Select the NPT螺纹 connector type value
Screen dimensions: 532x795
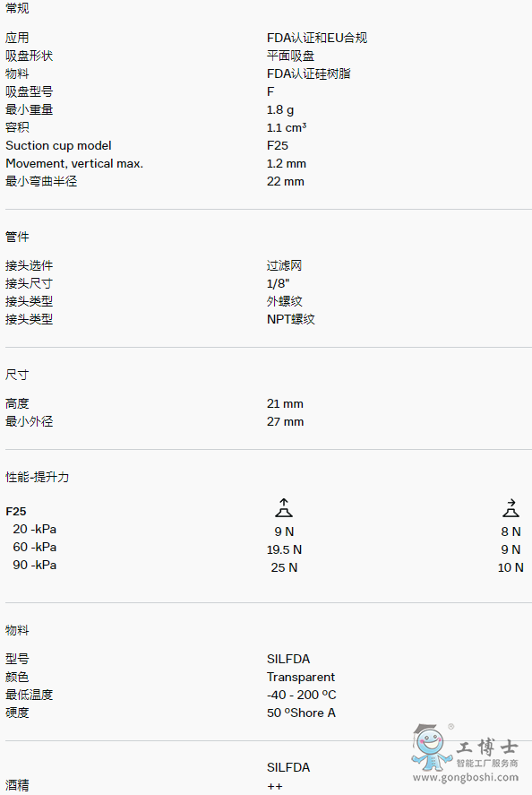point(291,319)
